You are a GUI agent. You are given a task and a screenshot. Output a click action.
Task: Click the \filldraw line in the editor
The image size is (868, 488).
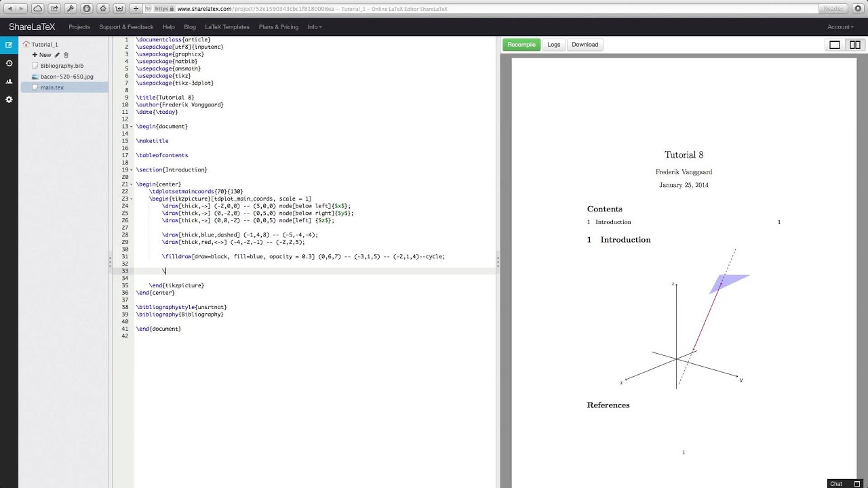[x=303, y=257]
